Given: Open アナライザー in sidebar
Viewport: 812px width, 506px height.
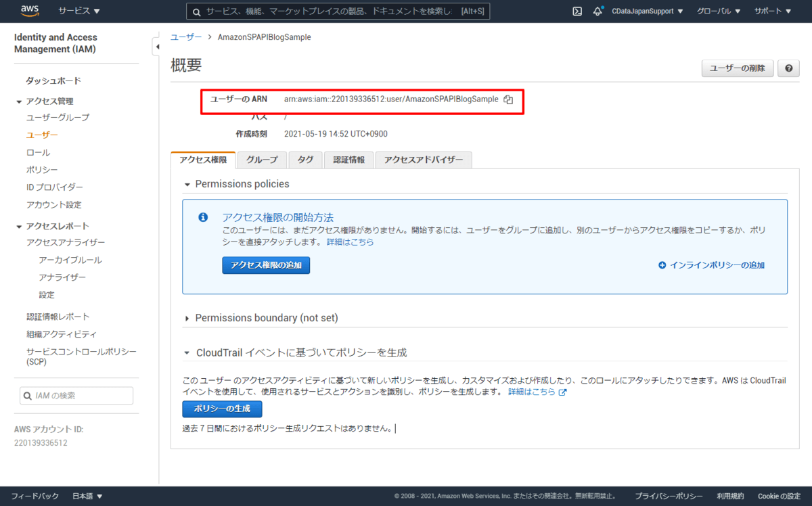Looking at the screenshot, I should (62, 278).
